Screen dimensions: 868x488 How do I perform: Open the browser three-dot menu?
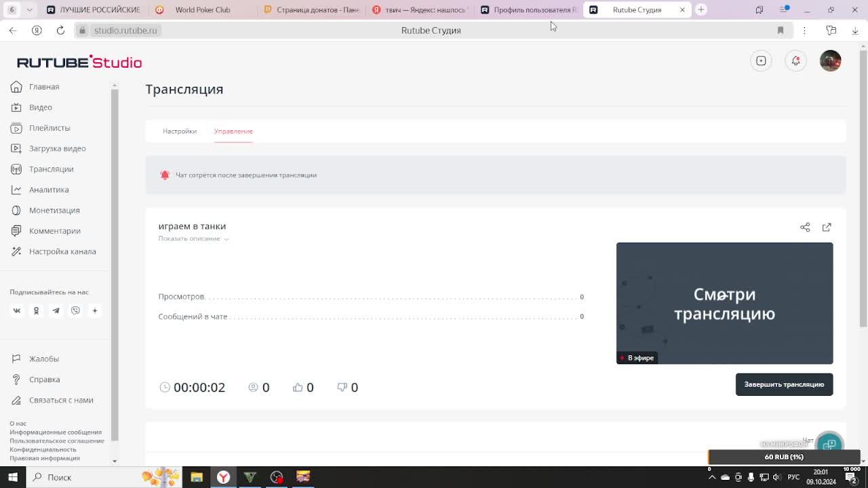(804, 30)
